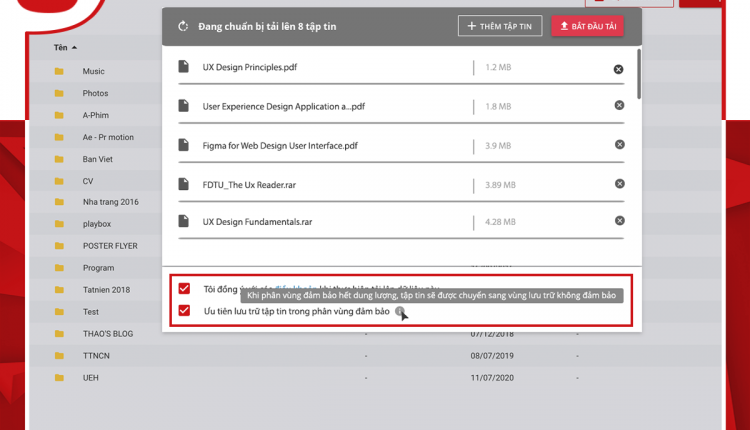Open the Music folder
750x430 pixels.
[x=93, y=71]
